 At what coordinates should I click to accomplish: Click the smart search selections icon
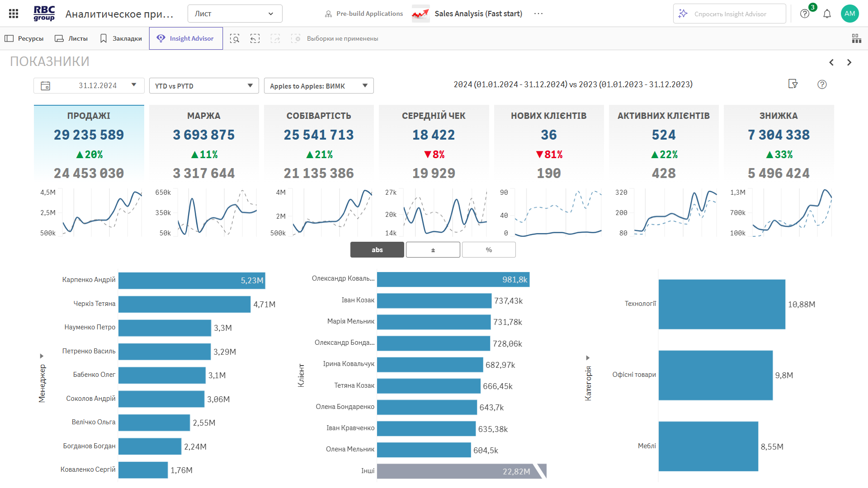point(235,38)
